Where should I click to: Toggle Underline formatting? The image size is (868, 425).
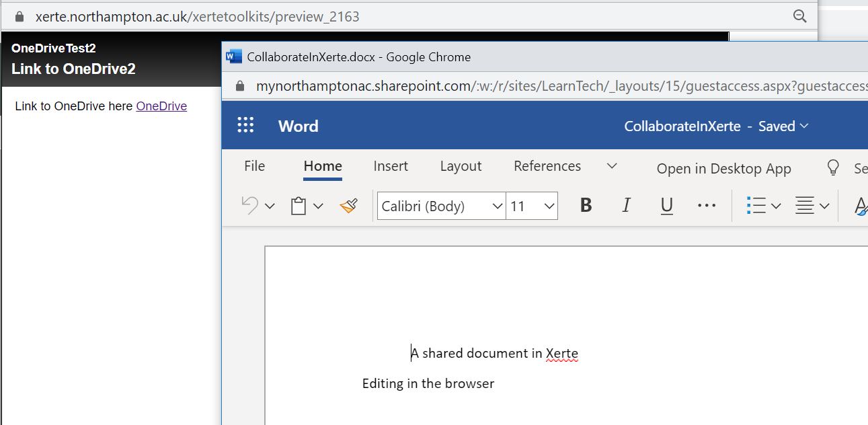[666, 206]
